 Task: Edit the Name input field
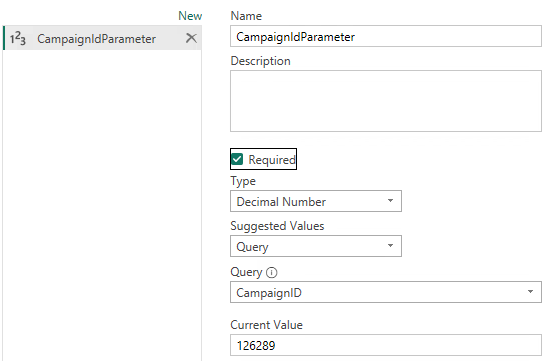[386, 36]
